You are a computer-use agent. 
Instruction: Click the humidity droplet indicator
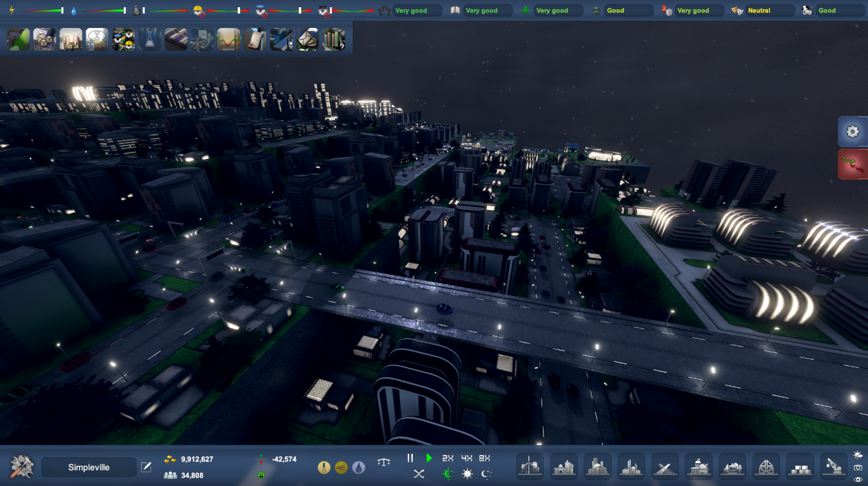[x=358, y=468]
